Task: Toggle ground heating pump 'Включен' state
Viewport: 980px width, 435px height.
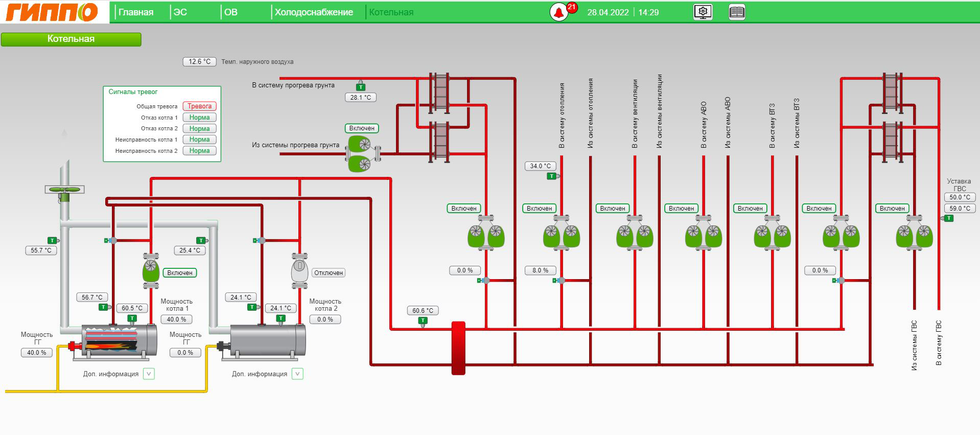Action: 362,128
